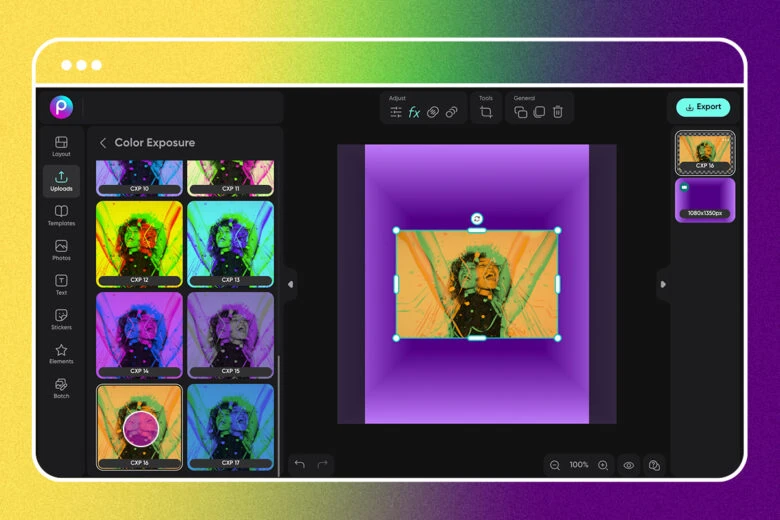Viewport: 780px width, 520px height.
Task: Toggle preview with the eye icon
Action: 629,465
